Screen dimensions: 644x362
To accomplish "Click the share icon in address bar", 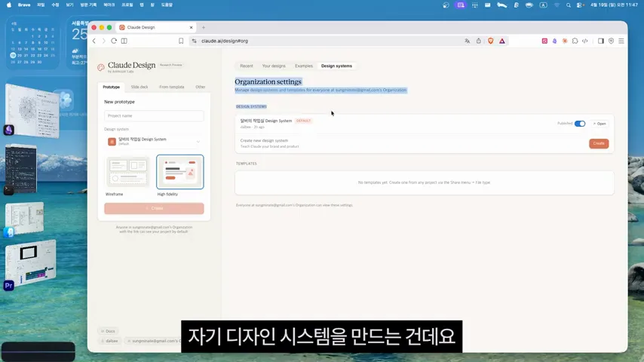I will [479, 41].
